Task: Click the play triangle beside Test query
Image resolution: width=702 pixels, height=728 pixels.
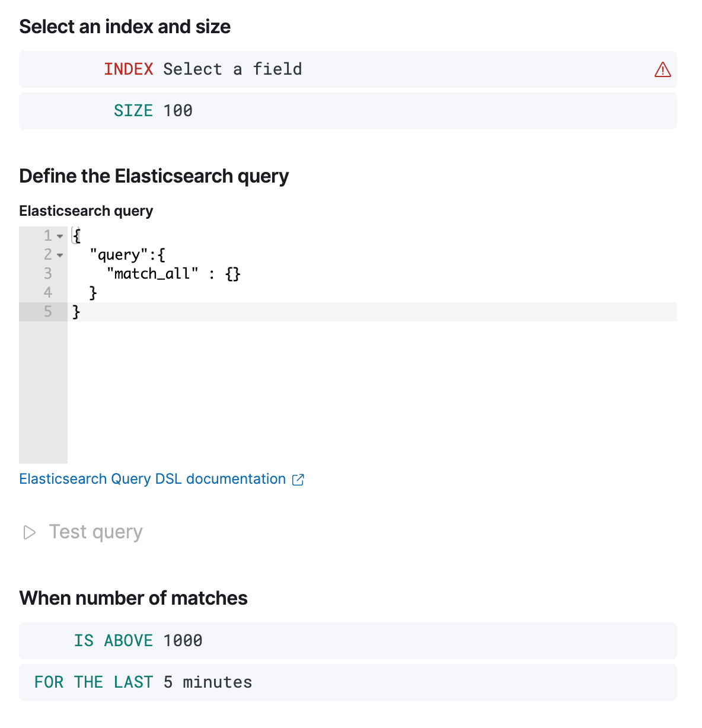Action: click(x=28, y=532)
